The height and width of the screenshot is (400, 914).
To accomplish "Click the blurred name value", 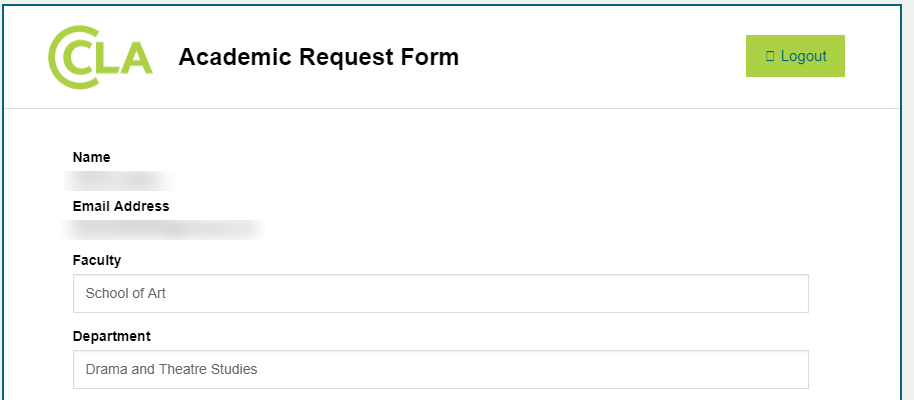I will (x=120, y=181).
